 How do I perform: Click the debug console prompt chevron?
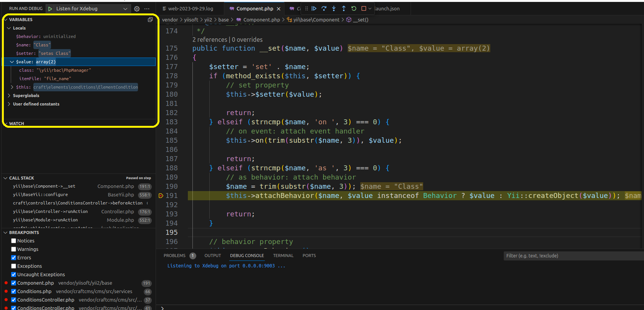pos(163,308)
